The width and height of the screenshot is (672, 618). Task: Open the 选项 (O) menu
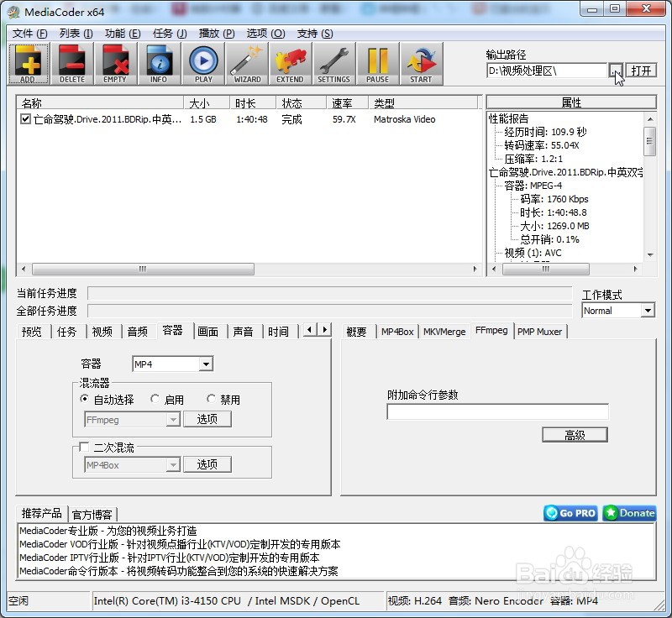click(x=265, y=34)
